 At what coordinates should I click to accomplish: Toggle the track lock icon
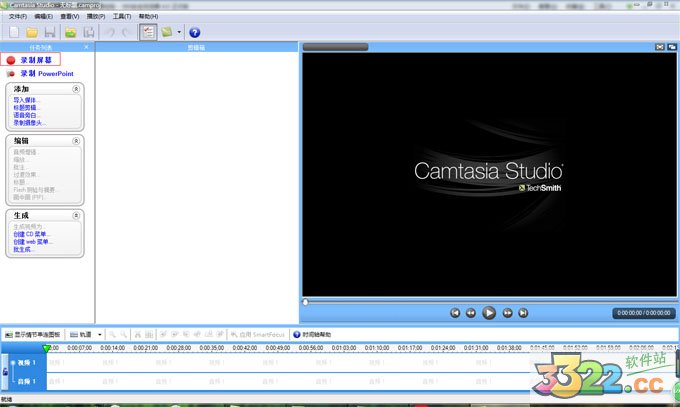pyautogui.click(x=5, y=372)
